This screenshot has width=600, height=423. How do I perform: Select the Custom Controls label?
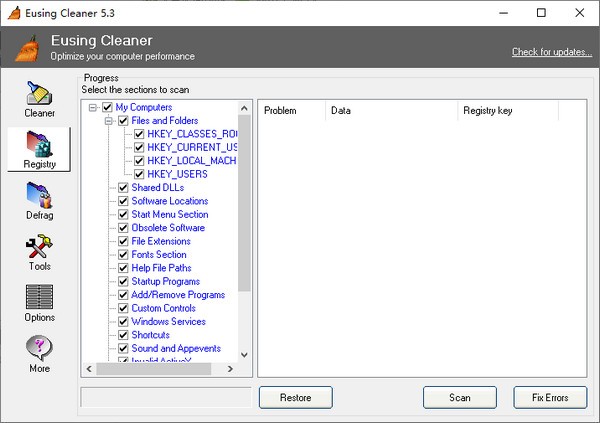tap(163, 309)
